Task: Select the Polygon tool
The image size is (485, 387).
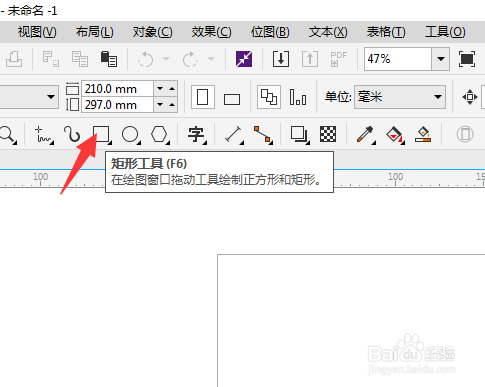Action: coord(159,135)
